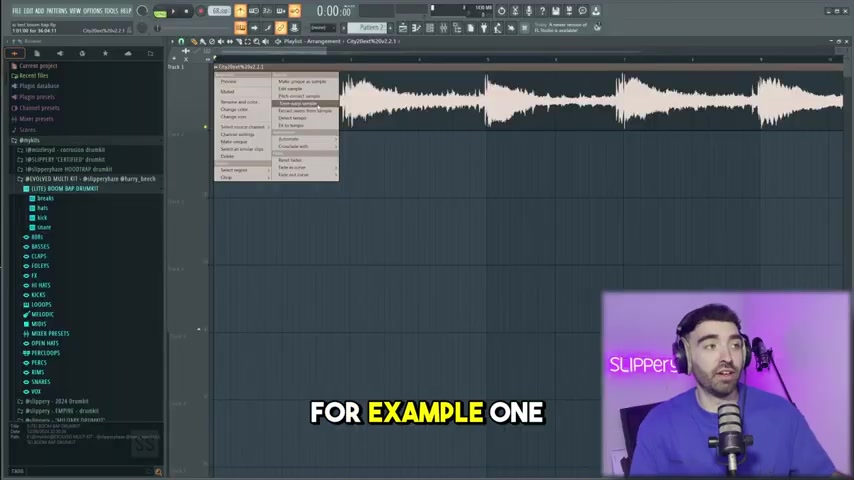The width and height of the screenshot is (854, 480).
Task: Open the snap '(none)' dropdown
Action: click(323, 27)
